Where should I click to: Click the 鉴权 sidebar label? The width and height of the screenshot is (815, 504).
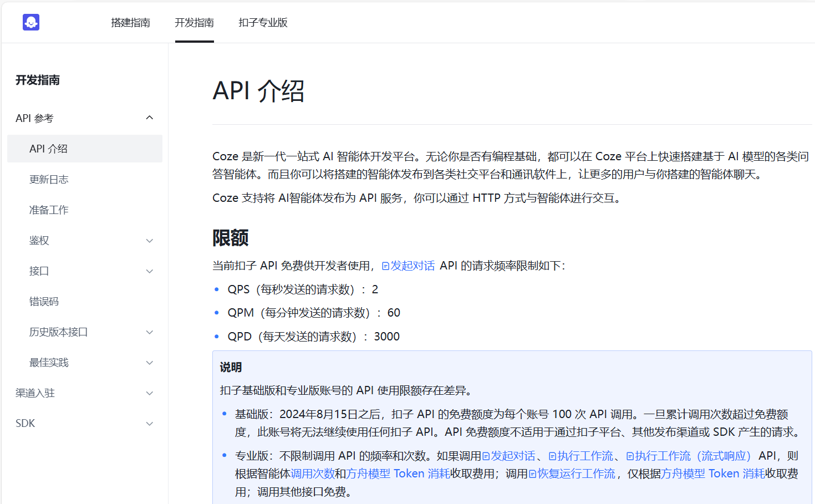point(39,240)
